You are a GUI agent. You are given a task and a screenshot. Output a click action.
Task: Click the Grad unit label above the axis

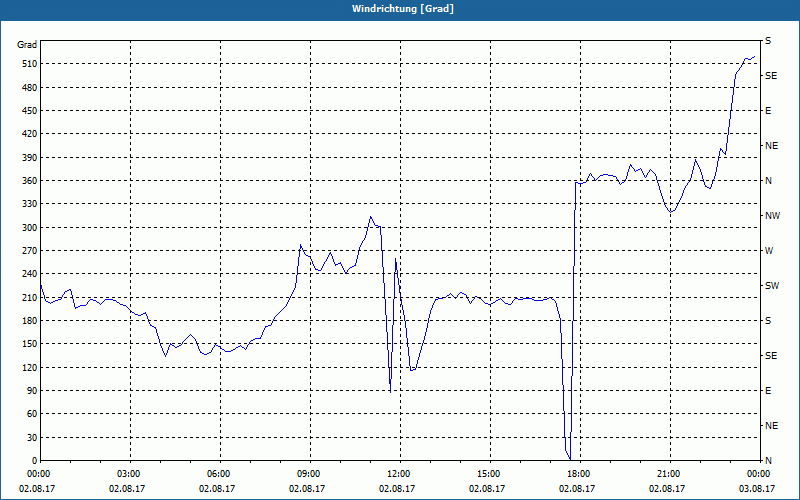[27, 45]
